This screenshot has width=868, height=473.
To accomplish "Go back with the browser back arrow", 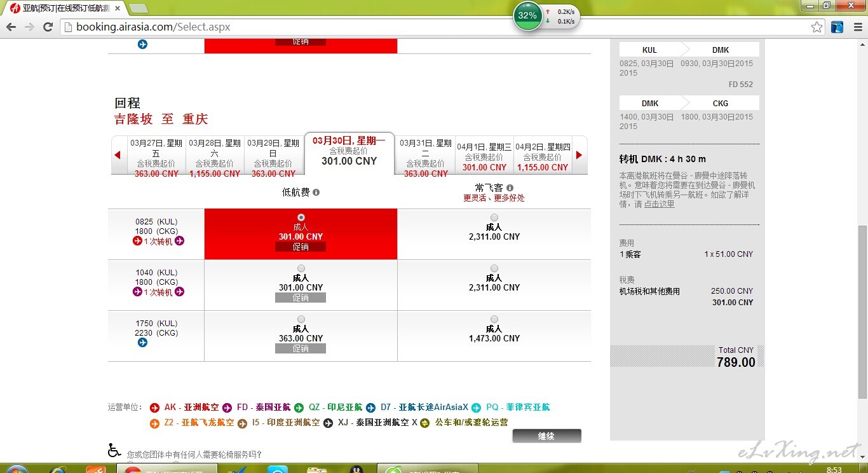I will 11,27.
